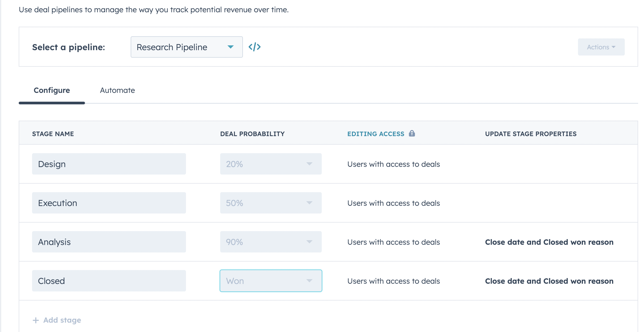Open the Closed stage Won probability dropdown
This screenshot has width=644, height=332.
click(x=271, y=281)
